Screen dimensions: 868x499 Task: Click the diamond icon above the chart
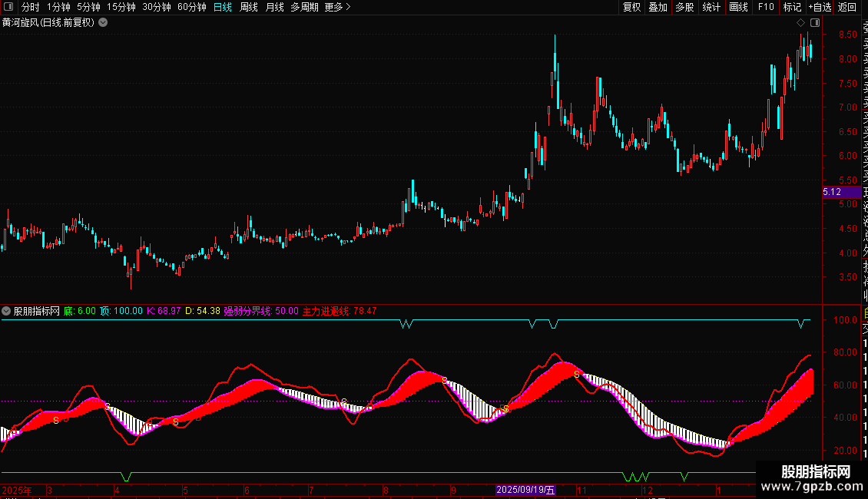tap(800, 23)
